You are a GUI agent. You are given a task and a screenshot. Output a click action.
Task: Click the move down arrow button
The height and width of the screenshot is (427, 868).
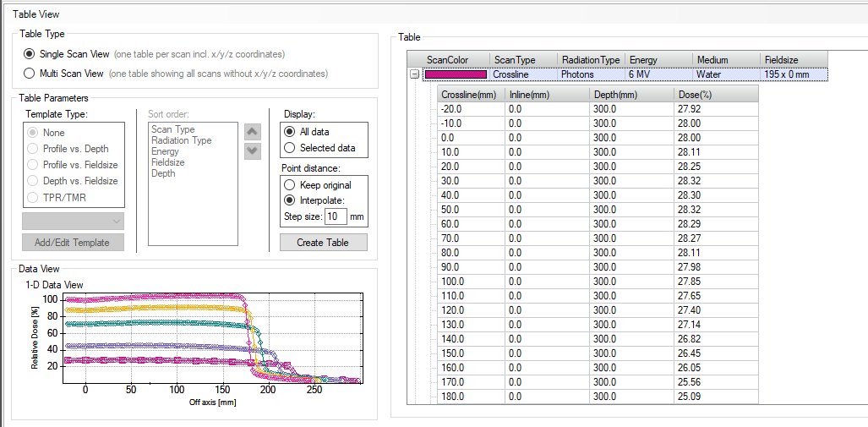(x=252, y=151)
